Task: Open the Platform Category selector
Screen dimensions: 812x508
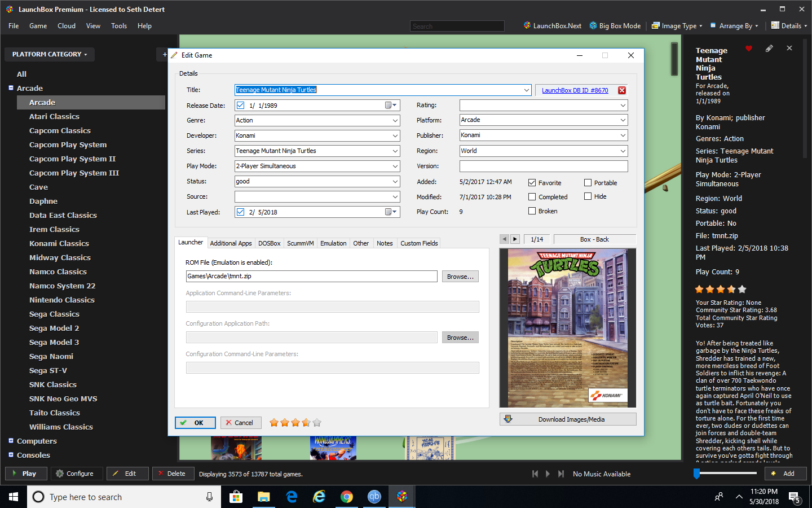Action: pyautogui.click(x=50, y=55)
